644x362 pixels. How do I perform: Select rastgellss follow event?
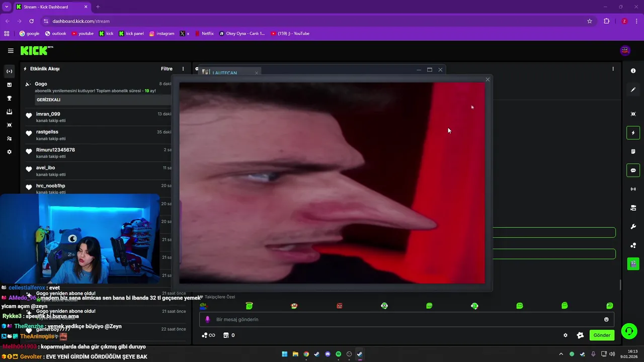pyautogui.click(x=98, y=135)
